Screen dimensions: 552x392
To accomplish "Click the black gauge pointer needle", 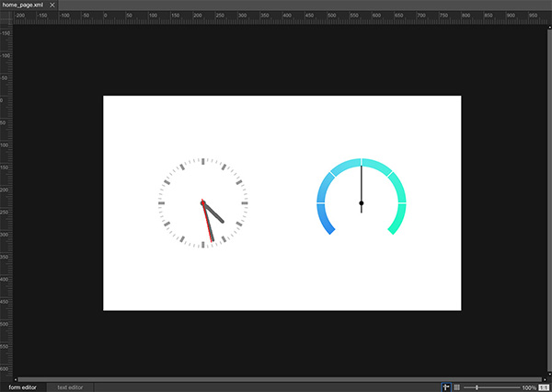I will (x=362, y=182).
